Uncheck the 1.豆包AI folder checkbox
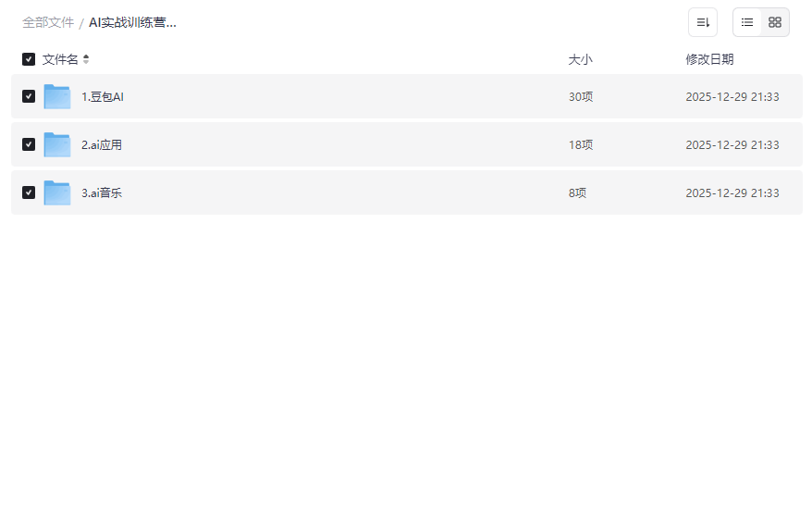The image size is (812, 509). pyautogui.click(x=29, y=96)
